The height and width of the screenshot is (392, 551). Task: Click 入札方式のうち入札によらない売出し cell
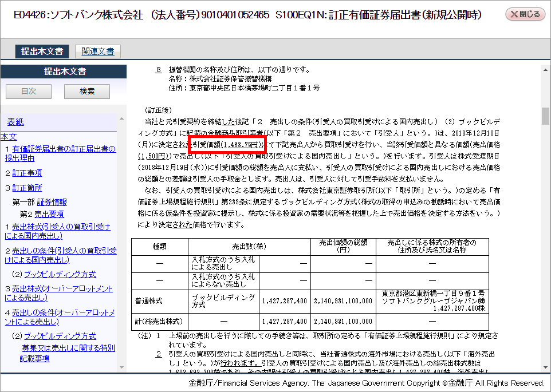(x=223, y=281)
